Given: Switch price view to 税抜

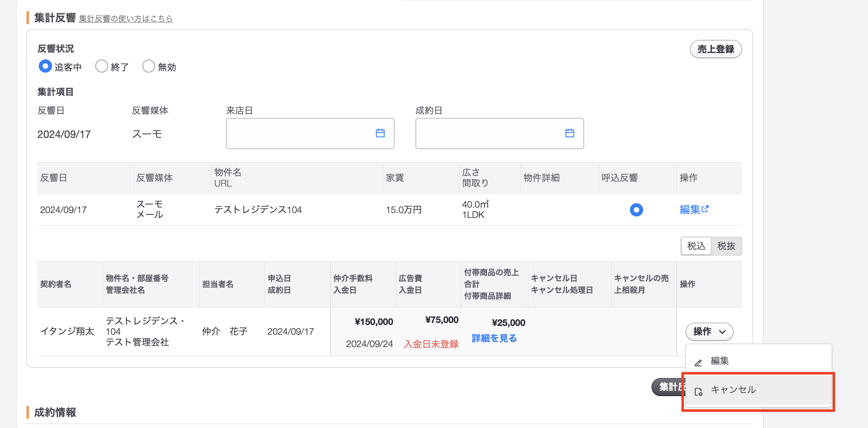Looking at the screenshot, I should click(x=726, y=246).
